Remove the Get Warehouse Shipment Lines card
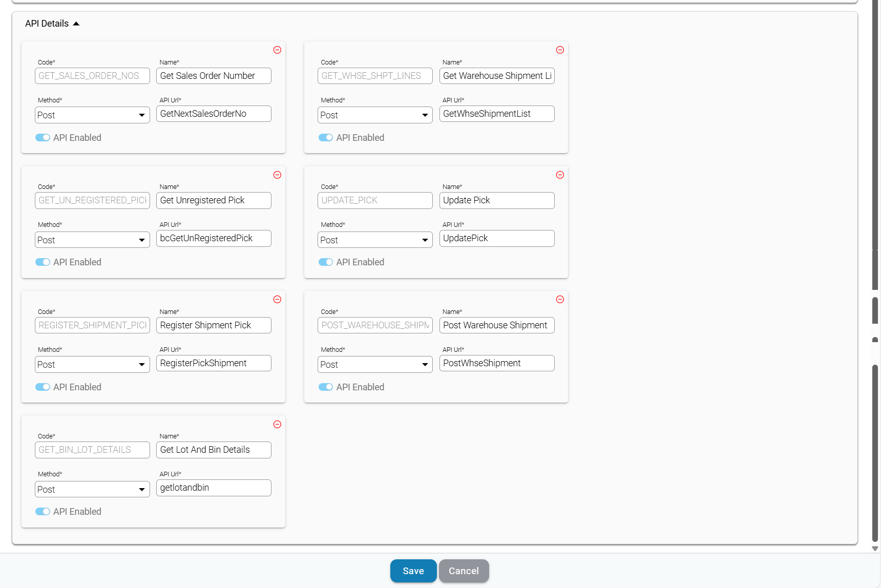881x588 pixels. click(560, 50)
